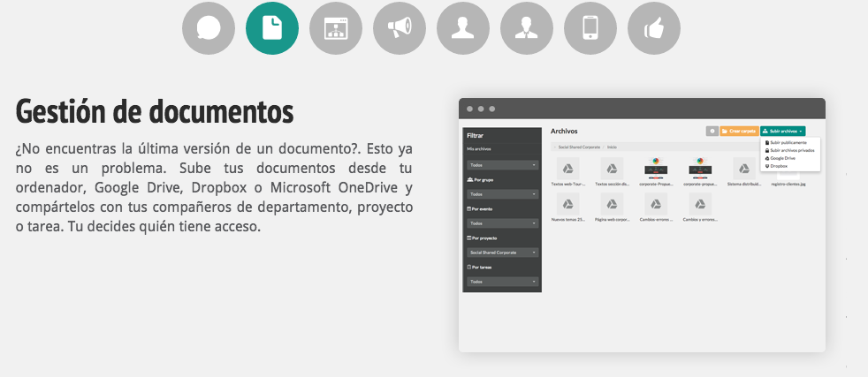Click the green Subir archivos button
This screenshot has width=868, height=377.
[782, 131]
